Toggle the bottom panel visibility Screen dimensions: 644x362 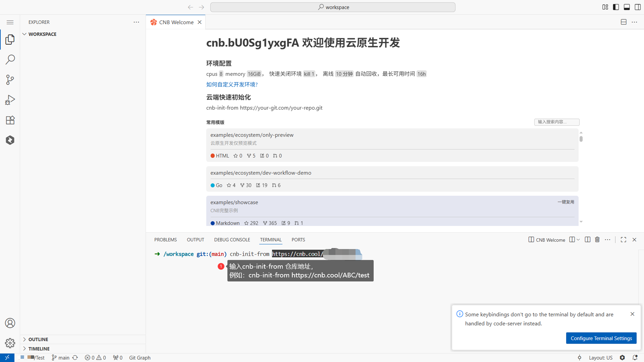[627, 7]
